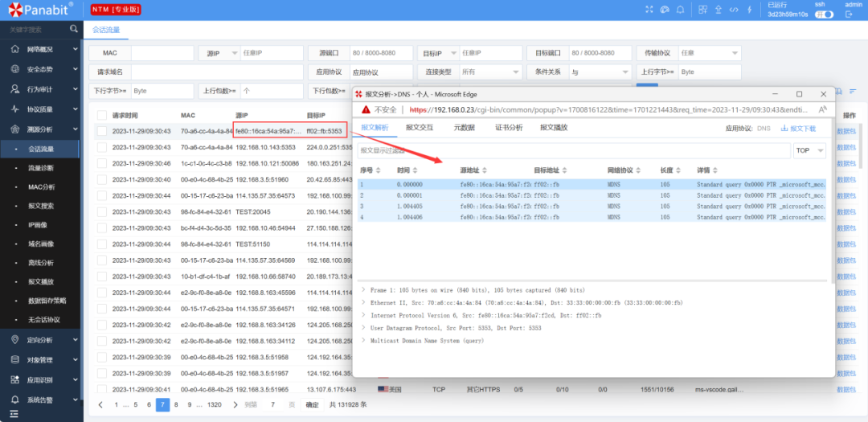Open 流量诊断 in the sidebar
This screenshot has width=868, height=422.
pyautogui.click(x=41, y=167)
